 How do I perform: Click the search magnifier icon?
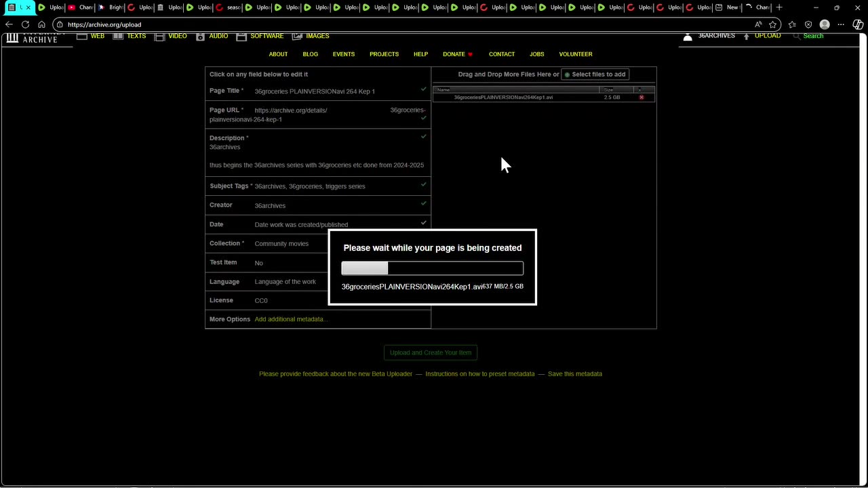[796, 36]
